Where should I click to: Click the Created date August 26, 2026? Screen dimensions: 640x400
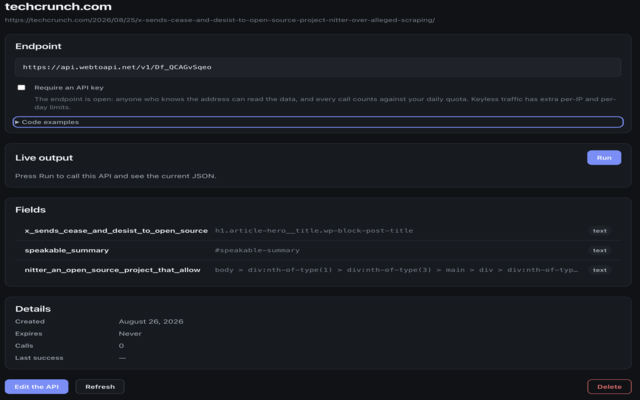(x=151, y=322)
